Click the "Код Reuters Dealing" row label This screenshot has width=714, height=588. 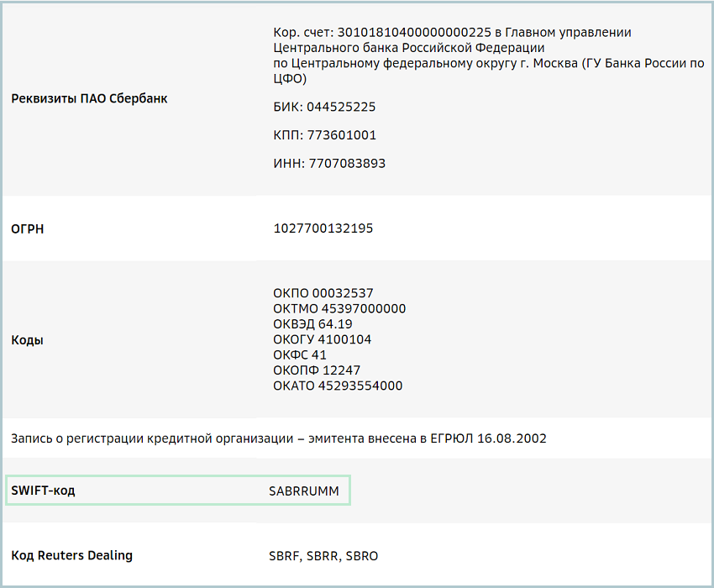pos(71,555)
